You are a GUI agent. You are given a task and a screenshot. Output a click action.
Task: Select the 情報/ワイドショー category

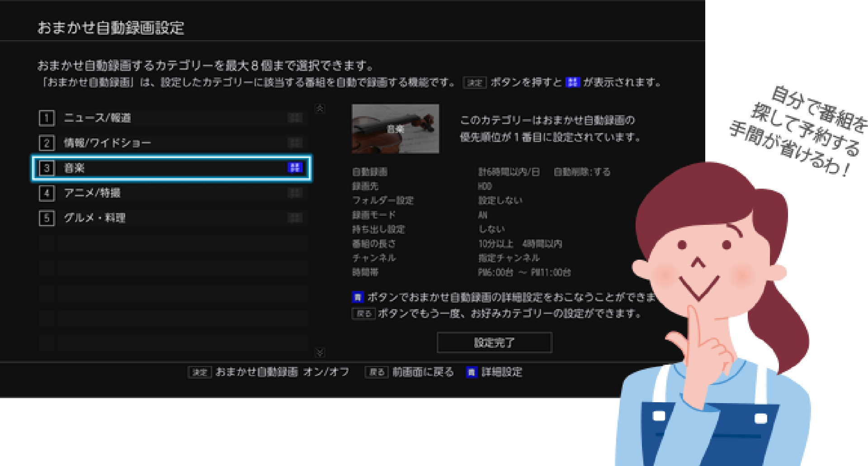tap(107, 143)
